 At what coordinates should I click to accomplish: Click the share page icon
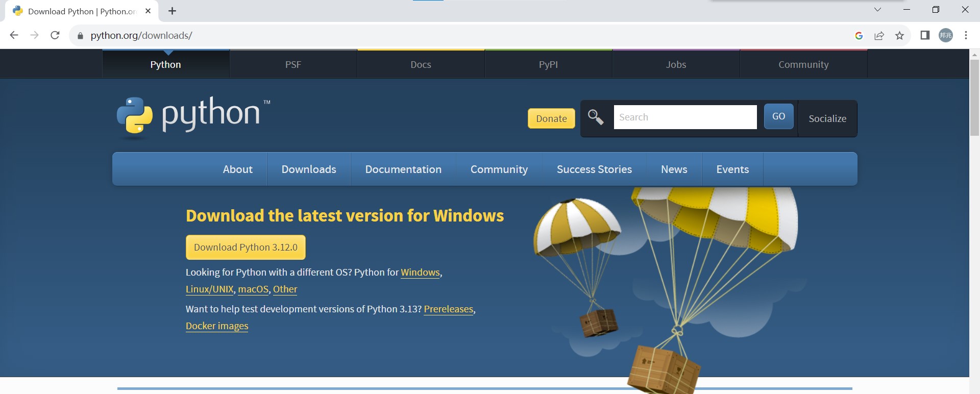879,35
